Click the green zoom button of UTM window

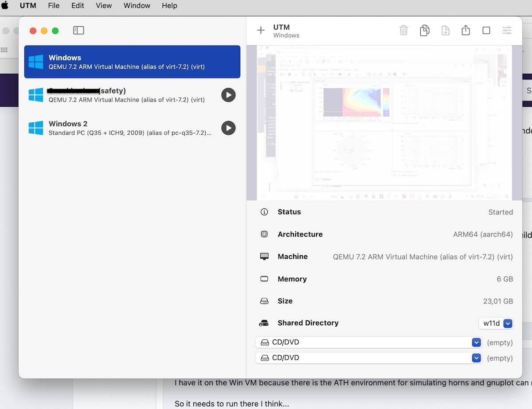(55, 31)
